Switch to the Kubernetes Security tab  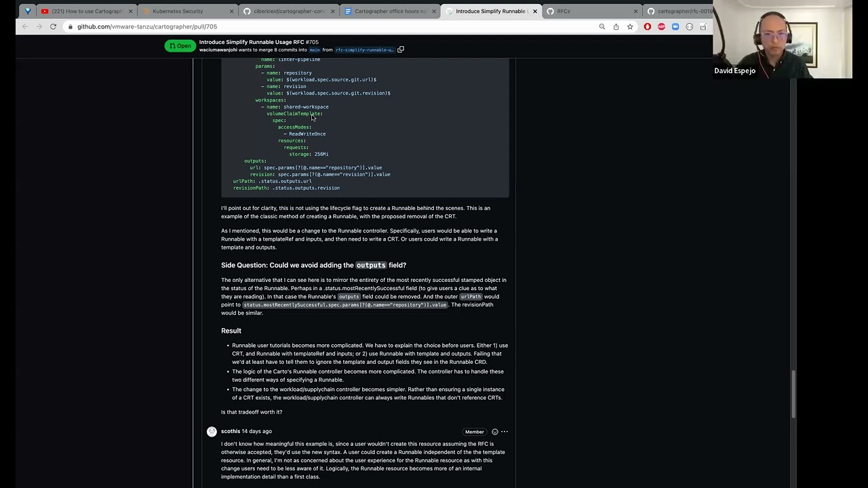tap(186, 11)
